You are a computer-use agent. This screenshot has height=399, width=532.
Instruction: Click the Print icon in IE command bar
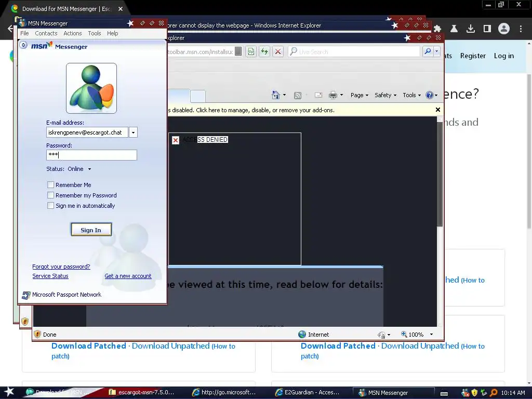point(333,96)
